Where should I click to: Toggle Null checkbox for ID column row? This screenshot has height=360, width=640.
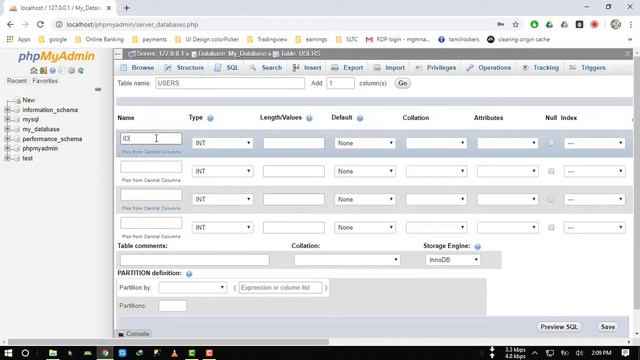551,143
